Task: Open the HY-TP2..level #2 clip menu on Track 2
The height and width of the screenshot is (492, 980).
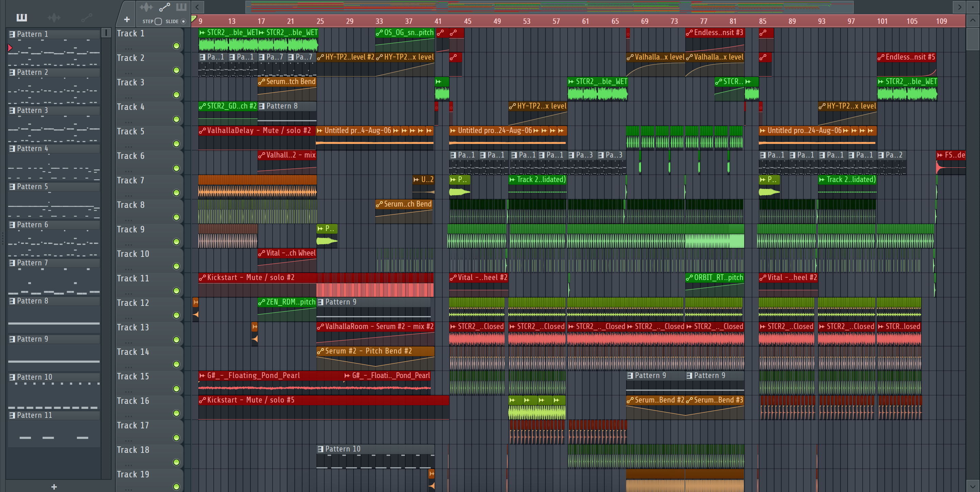Action: click(x=320, y=58)
